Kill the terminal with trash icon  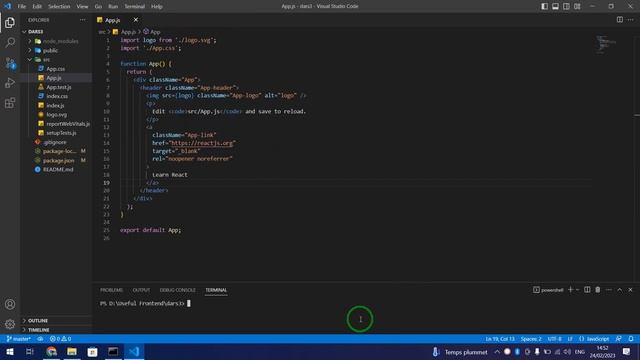pos(598,290)
